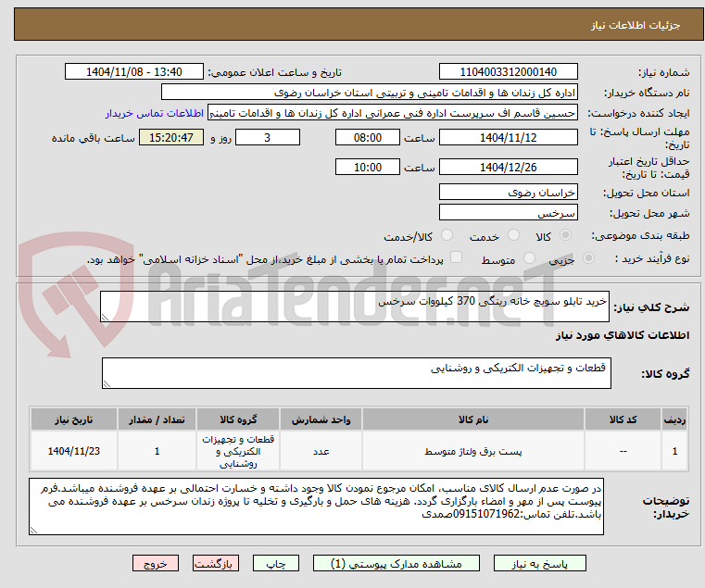Click the resize grip of goods group box
The height and width of the screenshot is (588, 705).
(x=107, y=384)
